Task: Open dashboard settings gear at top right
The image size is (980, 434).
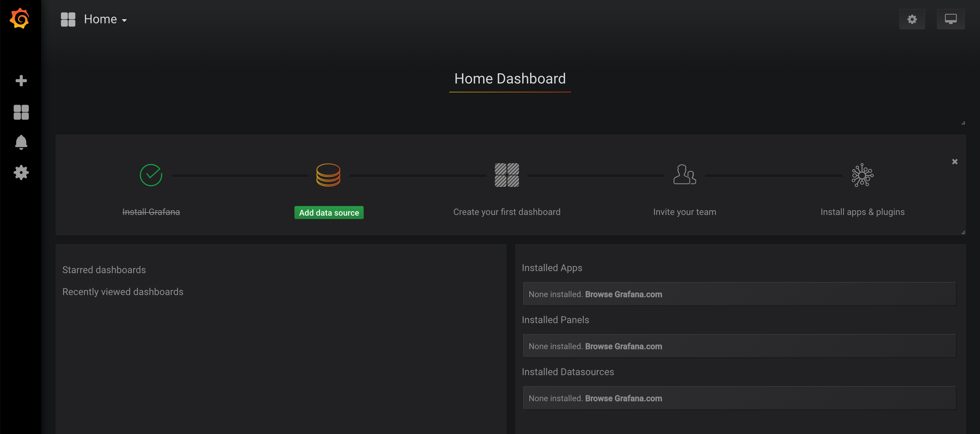Action: pyautogui.click(x=912, y=20)
